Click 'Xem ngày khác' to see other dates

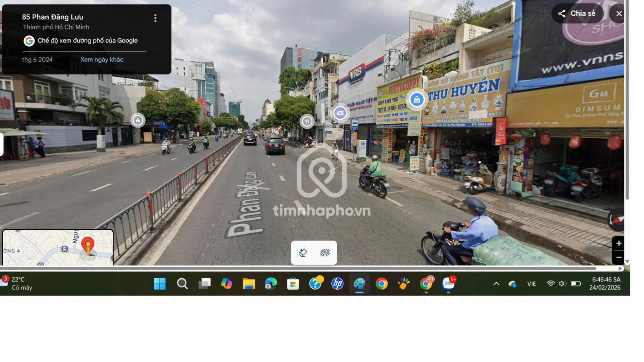tap(102, 60)
